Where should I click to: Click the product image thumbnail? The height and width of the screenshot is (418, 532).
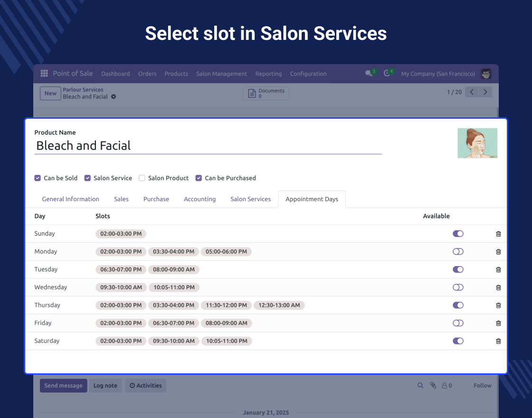477,143
